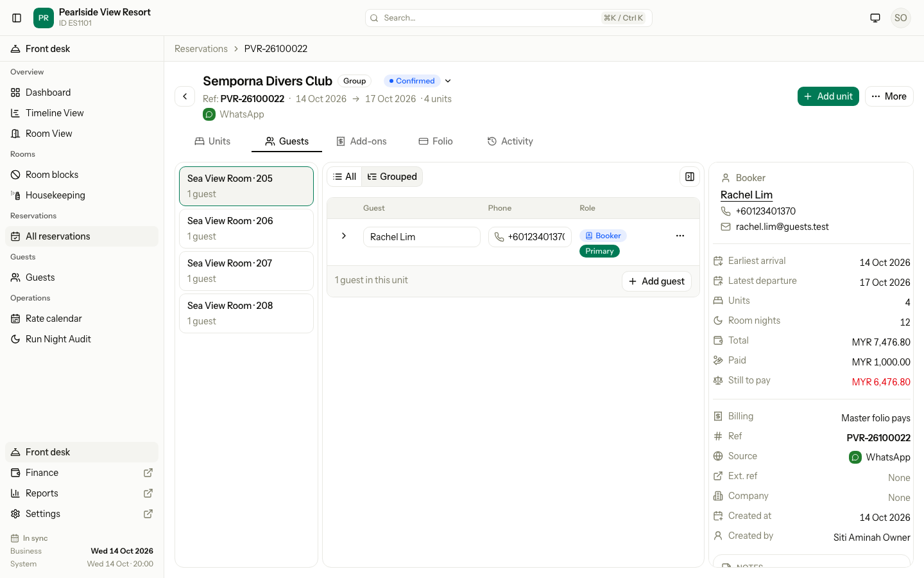The width and height of the screenshot is (924, 578).
Task: Open the Rachel Lim booker link
Action: point(746,195)
